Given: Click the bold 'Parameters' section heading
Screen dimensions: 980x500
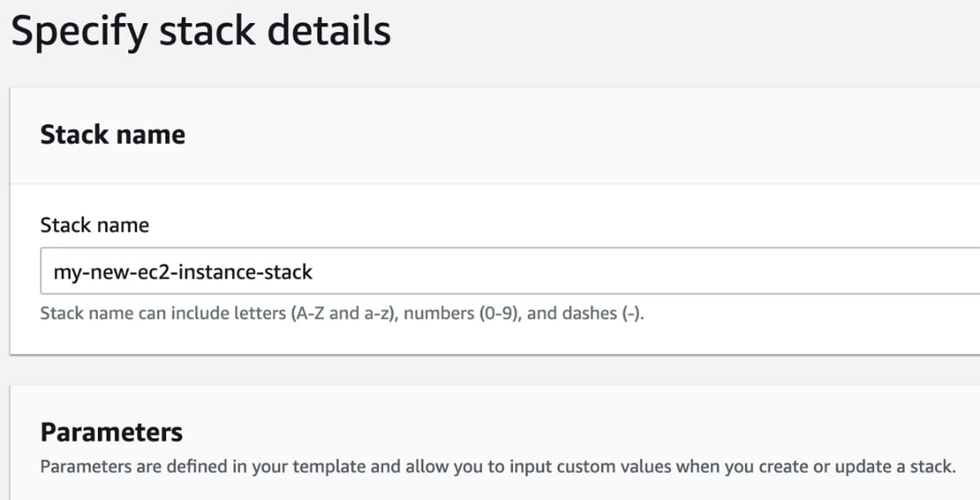Looking at the screenshot, I should (x=111, y=431).
